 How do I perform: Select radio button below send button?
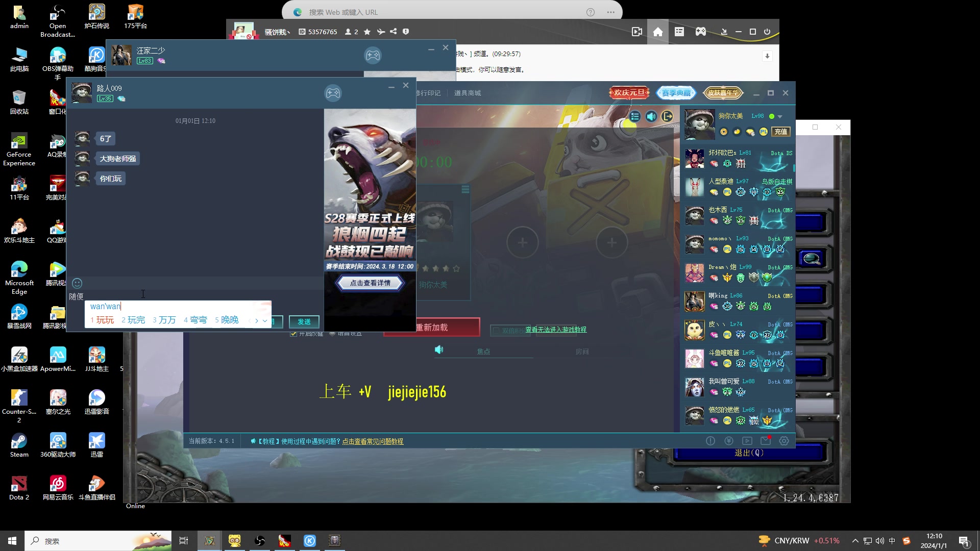(332, 334)
